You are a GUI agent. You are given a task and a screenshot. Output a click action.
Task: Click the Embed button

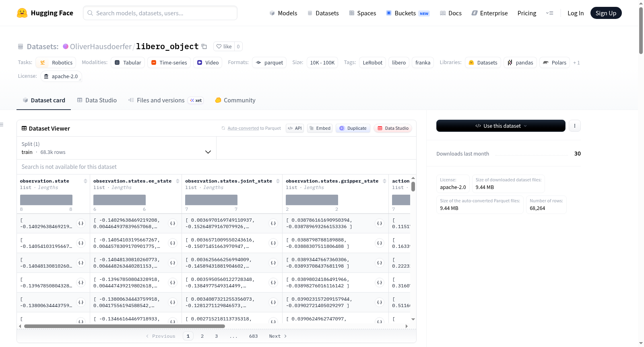tap(320, 128)
